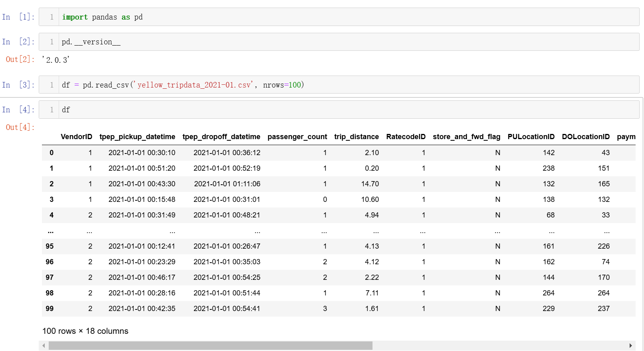644x351 pixels.
Task: Click trip distance value 4.94
Action: pyautogui.click(x=372, y=215)
